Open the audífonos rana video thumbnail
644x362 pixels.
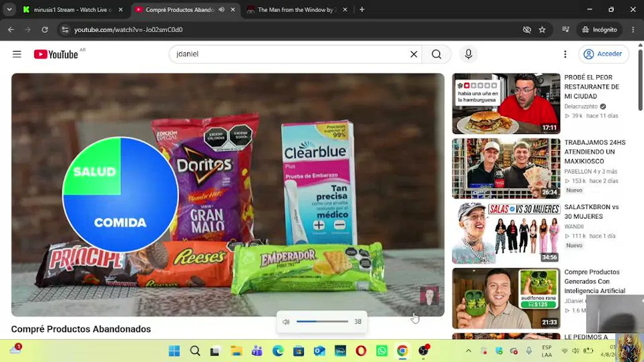tap(506, 298)
